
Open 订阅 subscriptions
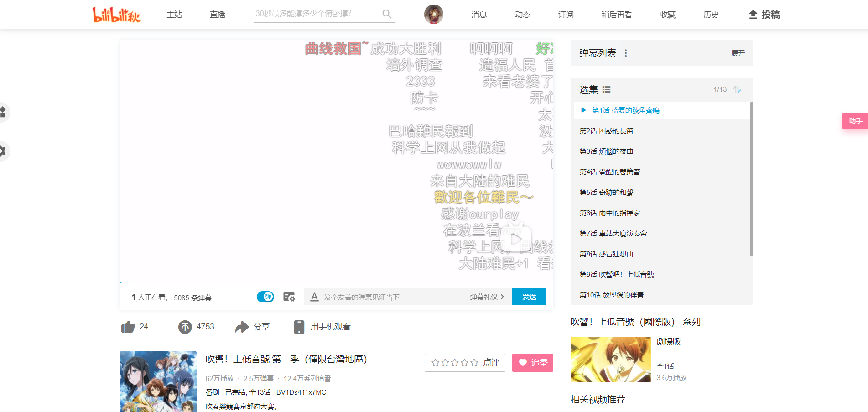coord(566,15)
